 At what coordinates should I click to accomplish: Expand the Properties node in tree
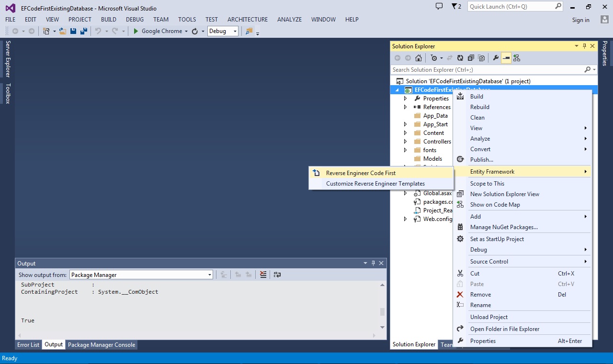405,99
